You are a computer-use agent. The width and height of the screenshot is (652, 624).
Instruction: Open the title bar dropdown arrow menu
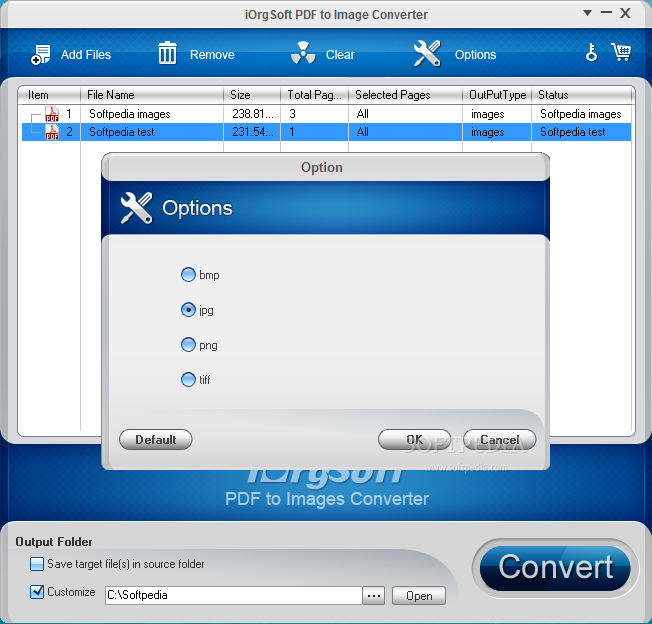[587, 13]
